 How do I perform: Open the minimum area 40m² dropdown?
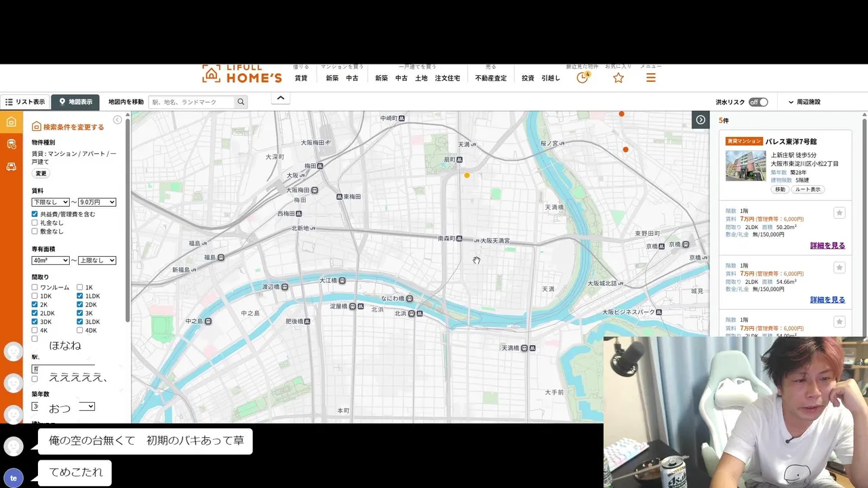(x=51, y=260)
